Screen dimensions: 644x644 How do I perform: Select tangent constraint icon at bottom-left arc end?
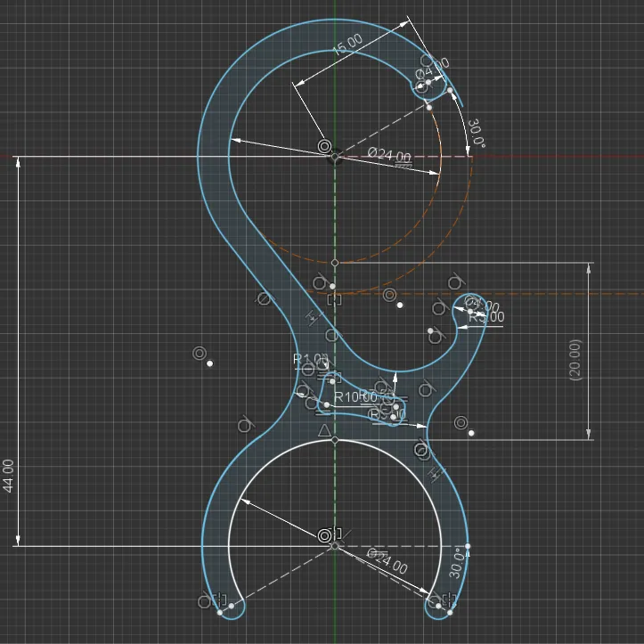point(206,601)
